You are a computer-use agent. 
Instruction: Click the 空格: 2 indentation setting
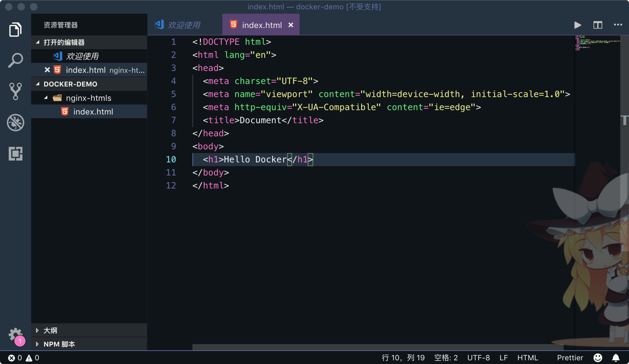(446, 358)
